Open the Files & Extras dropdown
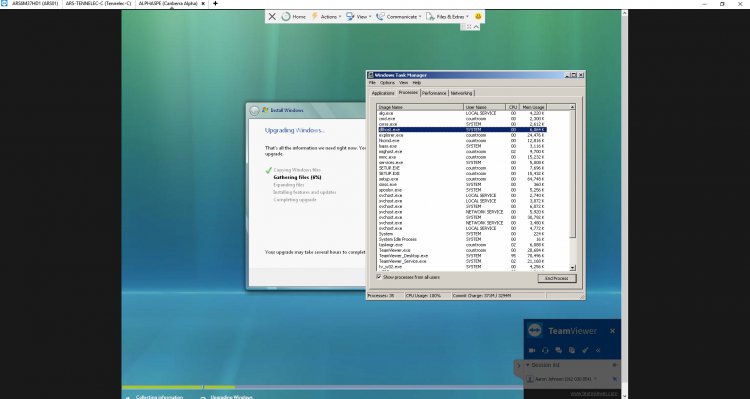The height and width of the screenshot is (399, 750). (x=447, y=17)
